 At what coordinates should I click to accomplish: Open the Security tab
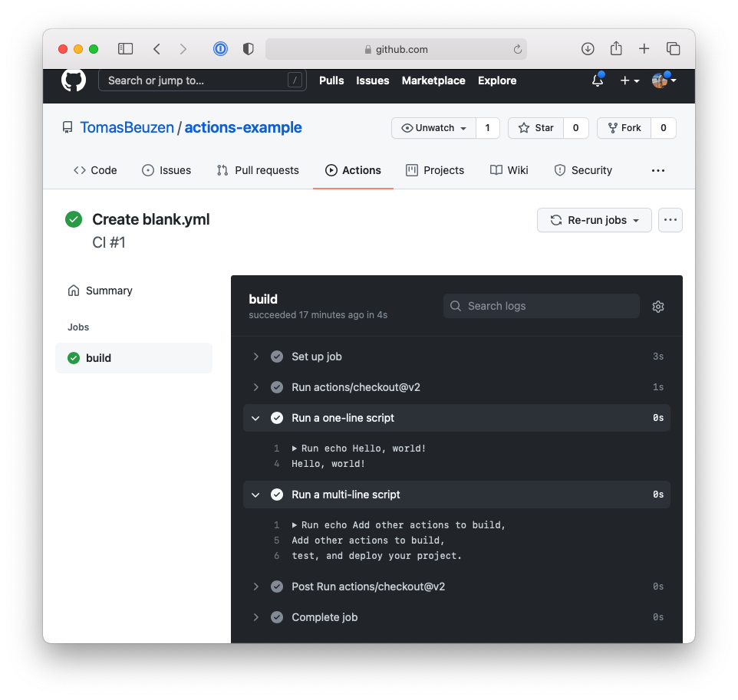(x=583, y=170)
